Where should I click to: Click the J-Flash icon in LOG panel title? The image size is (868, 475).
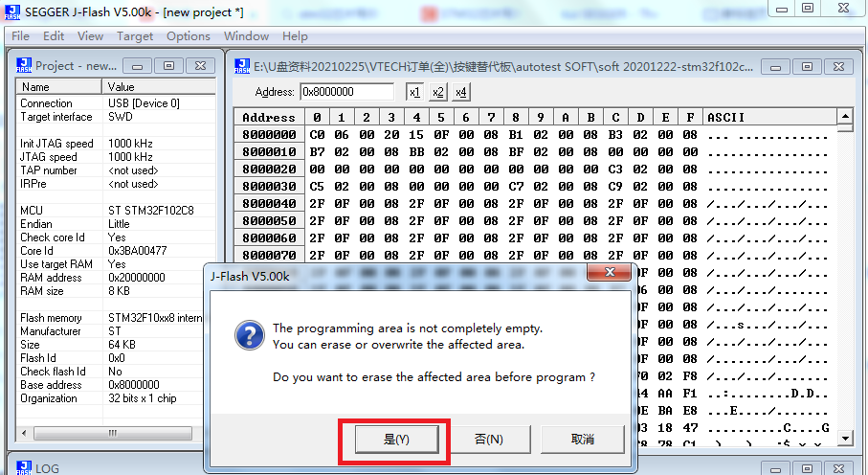(x=24, y=467)
